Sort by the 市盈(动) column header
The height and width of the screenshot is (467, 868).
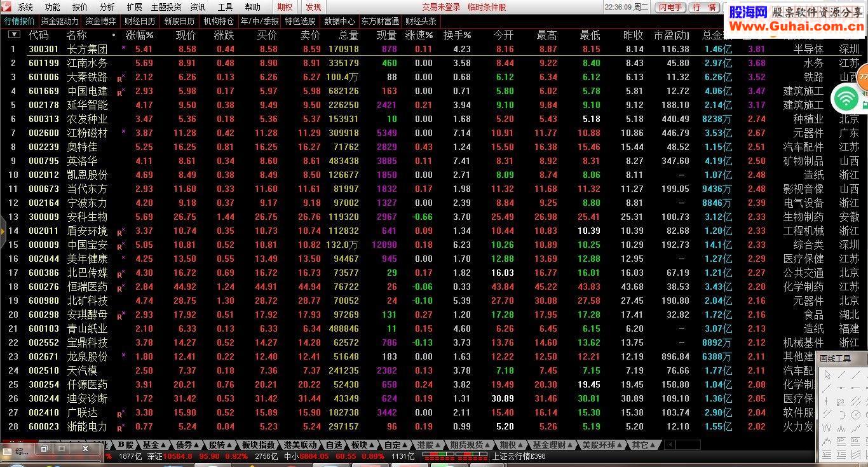671,35
